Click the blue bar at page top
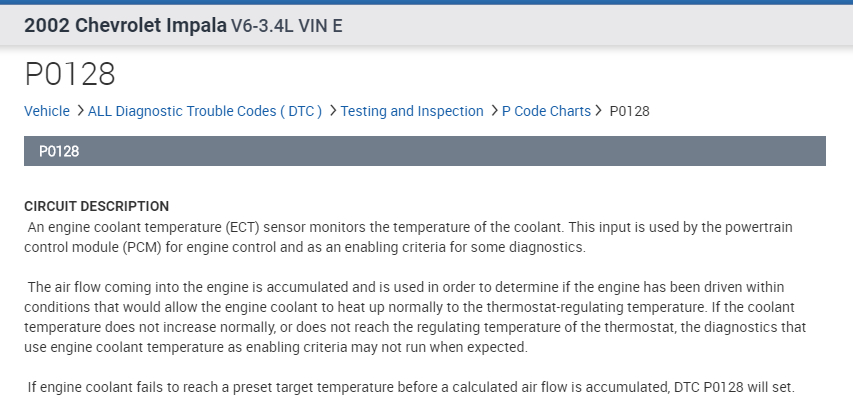 [426, 2]
